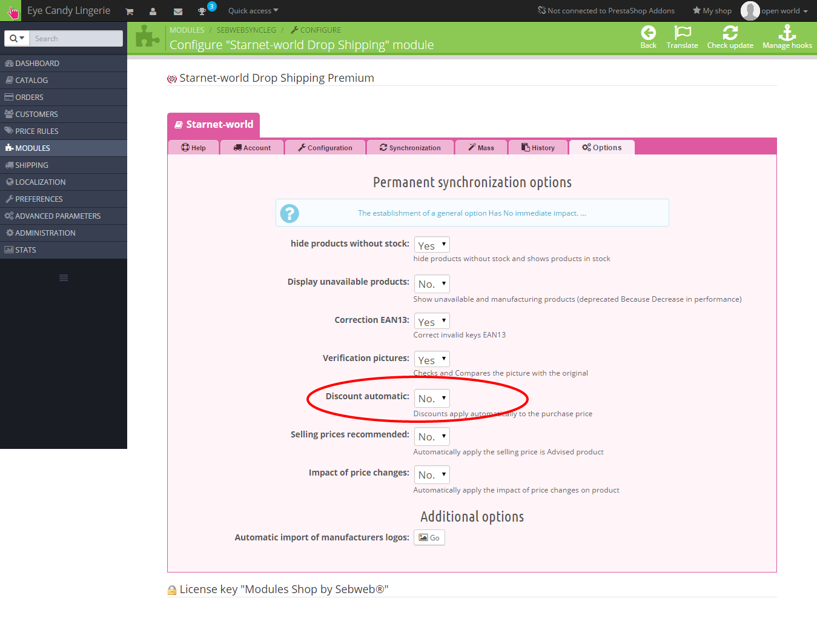
Task: Switch to the Synchronization tab
Action: coord(410,147)
